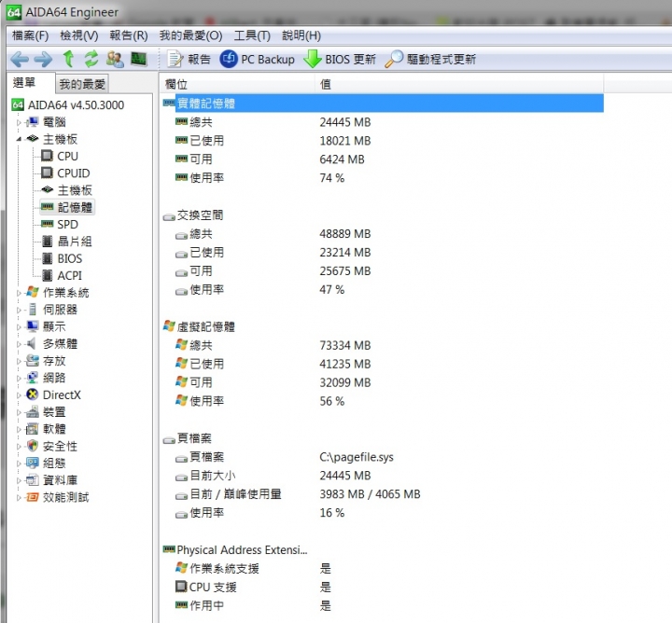Expand the 多媒體 tree node
672x623 pixels.
(x=19, y=344)
